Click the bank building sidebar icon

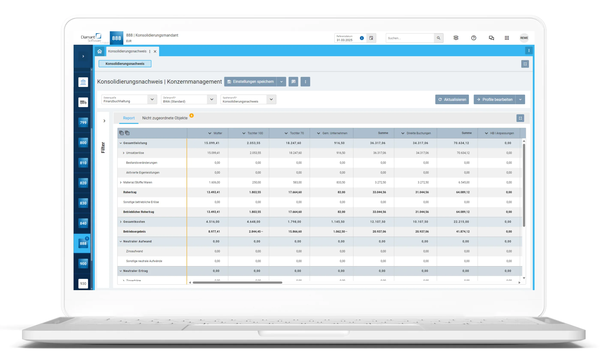tap(83, 82)
